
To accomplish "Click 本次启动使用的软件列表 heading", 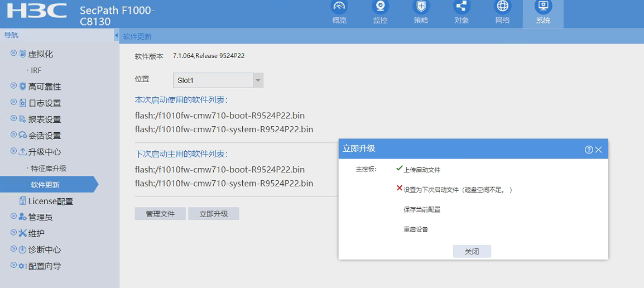I will 181,99.
